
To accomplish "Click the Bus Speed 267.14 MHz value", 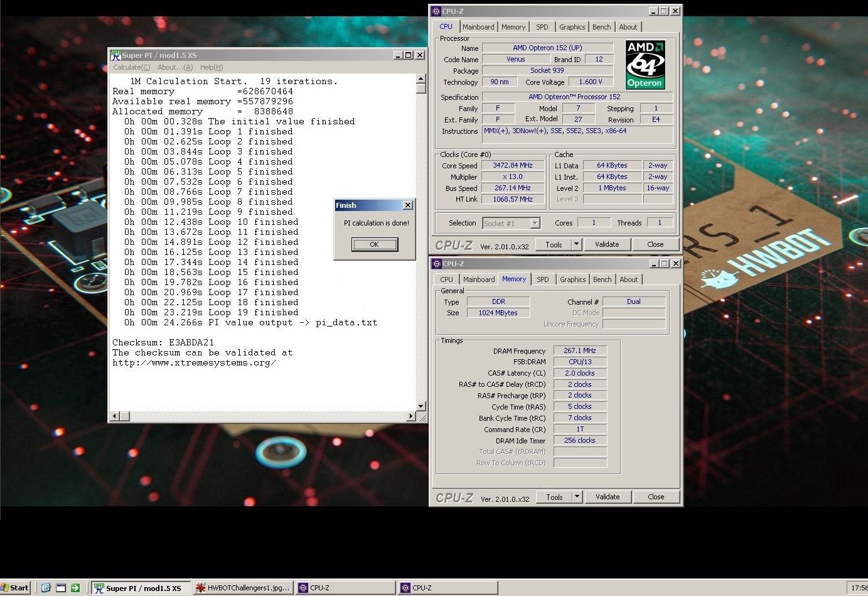I will (x=513, y=188).
